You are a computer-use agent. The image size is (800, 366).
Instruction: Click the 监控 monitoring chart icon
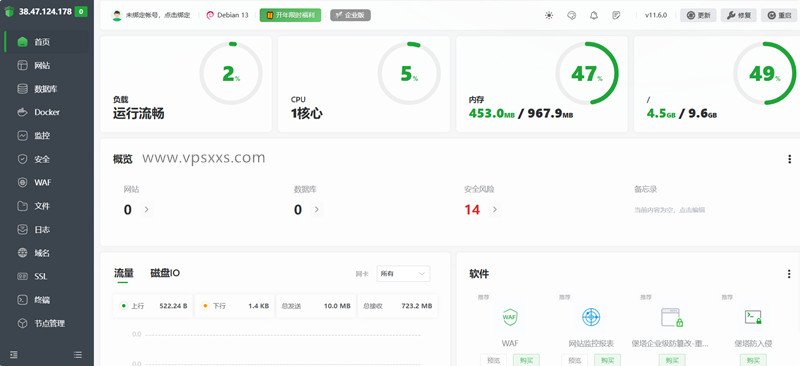pyautogui.click(x=22, y=136)
